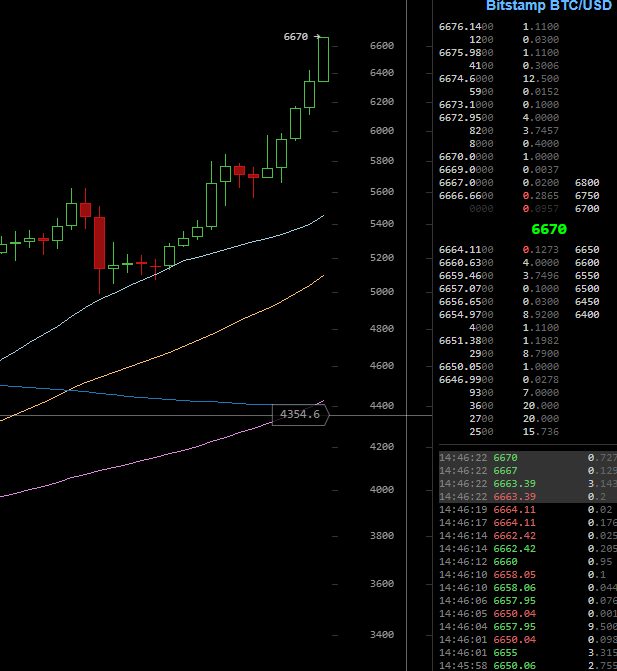The image size is (617, 671).
Task: Click the bid price 6659.4600
Action: (466, 276)
